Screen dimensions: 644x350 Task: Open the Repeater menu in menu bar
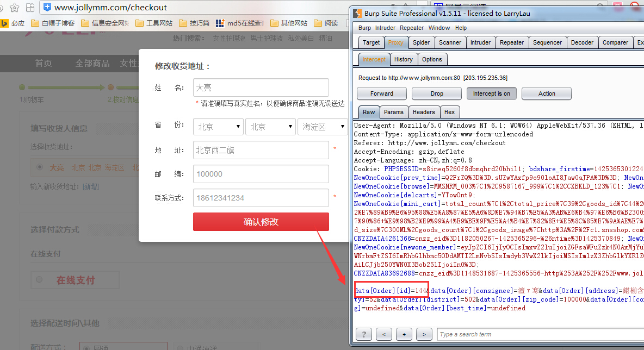tap(412, 28)
